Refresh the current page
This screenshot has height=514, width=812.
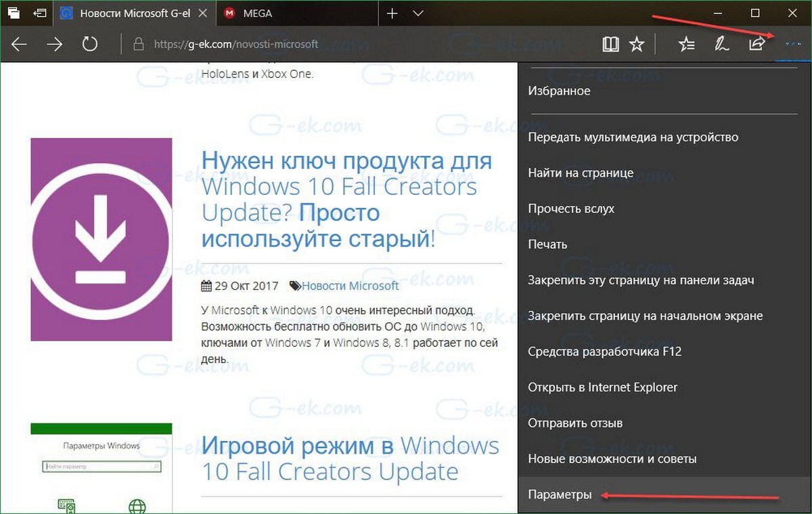90,45
